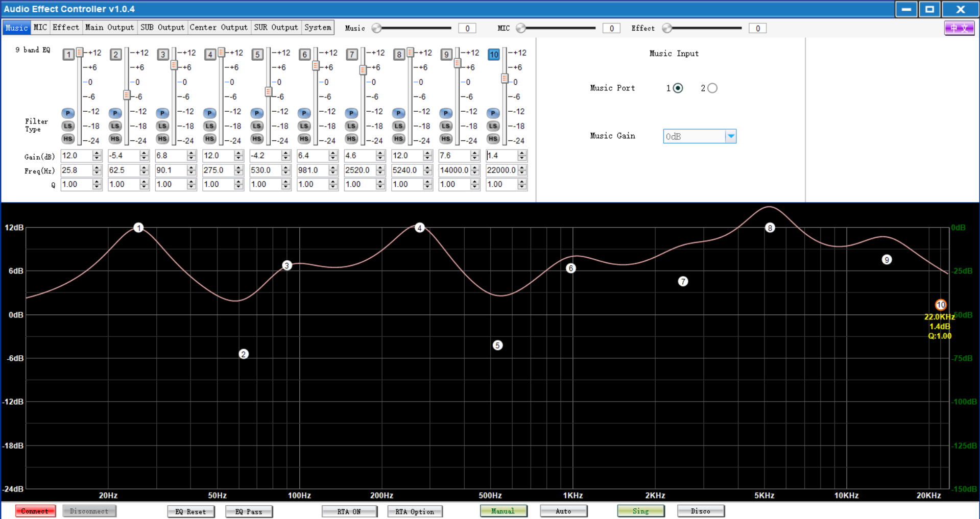Screen dimensions: 980x519
Task: Choose Music Port 2 radio button
Action: (712, 88)
